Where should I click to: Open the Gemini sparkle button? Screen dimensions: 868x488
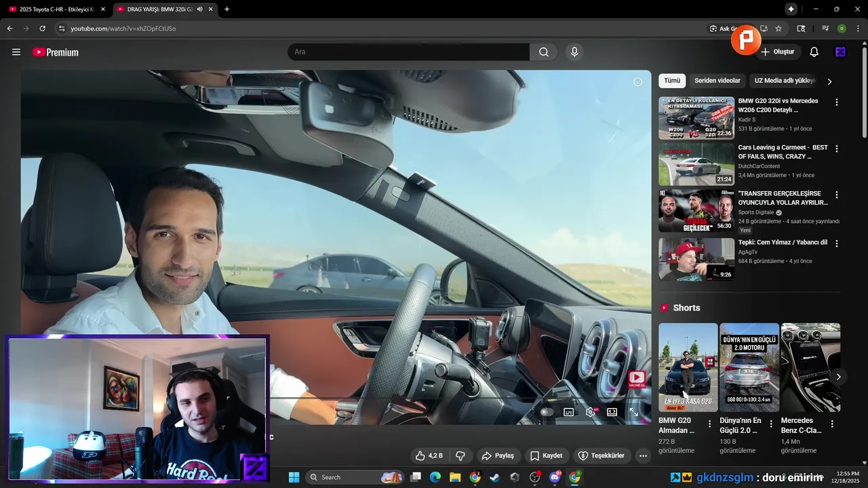click(791, 9)
